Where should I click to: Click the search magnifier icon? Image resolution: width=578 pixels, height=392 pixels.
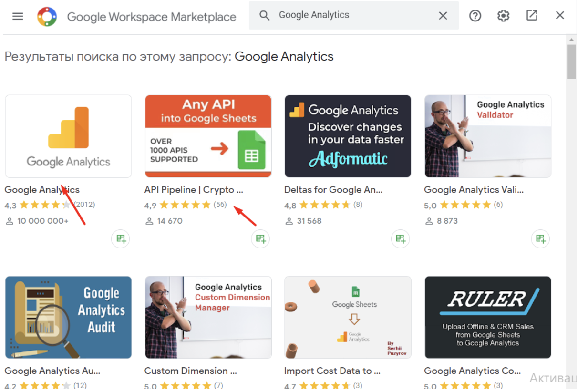point(264,15)
